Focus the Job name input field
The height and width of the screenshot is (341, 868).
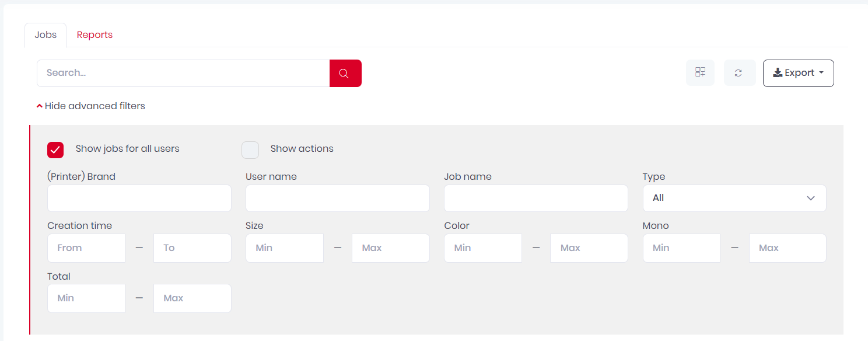click(x=536, y=198)
